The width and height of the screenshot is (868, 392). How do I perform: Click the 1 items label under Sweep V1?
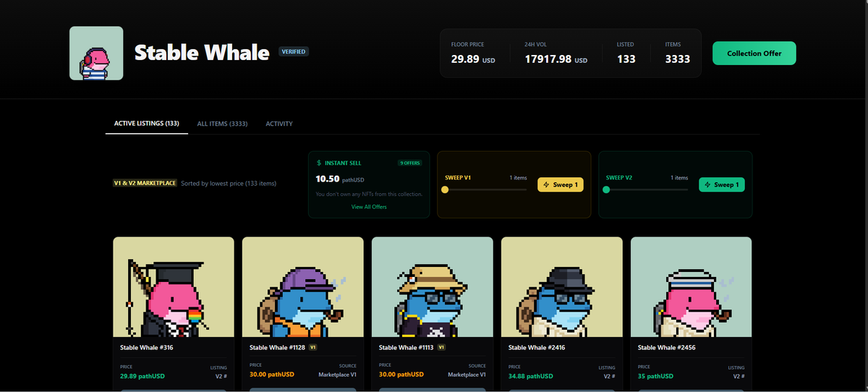point(518,178)
